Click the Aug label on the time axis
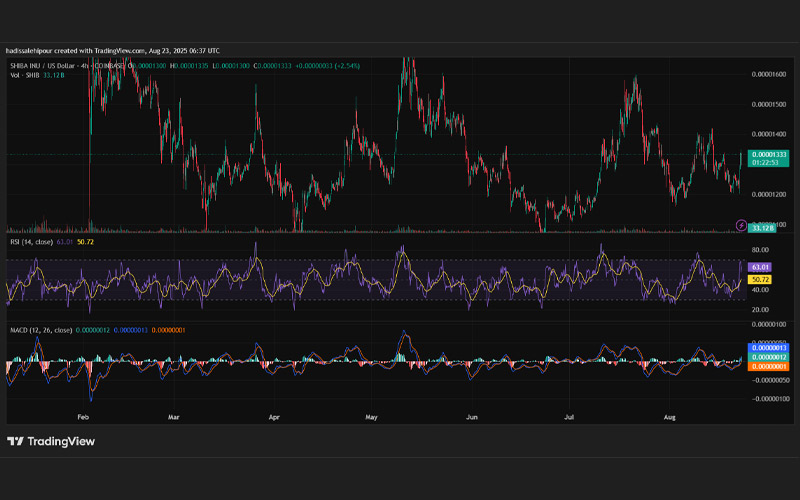This screenshot has width=800, height=500. click(x=669, y=417)
